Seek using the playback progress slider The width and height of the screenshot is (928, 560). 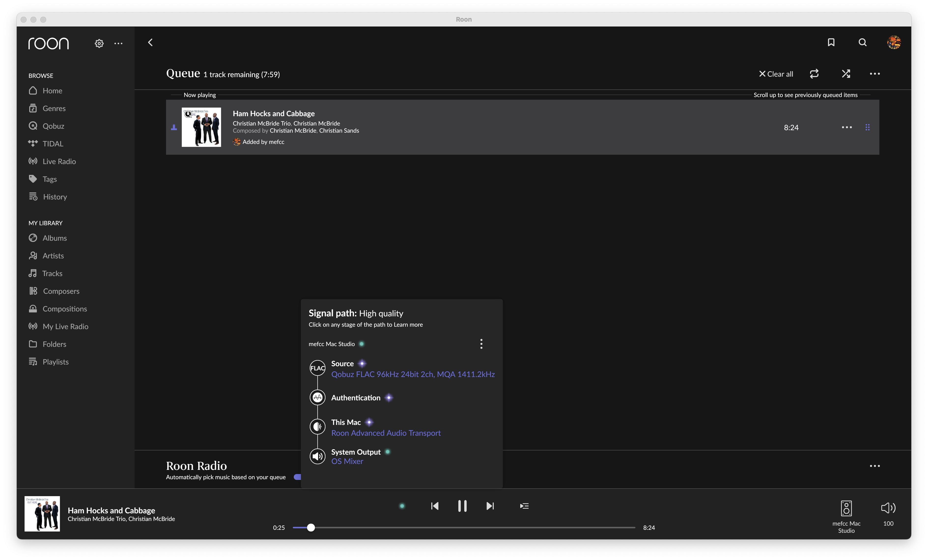[464, 528]
